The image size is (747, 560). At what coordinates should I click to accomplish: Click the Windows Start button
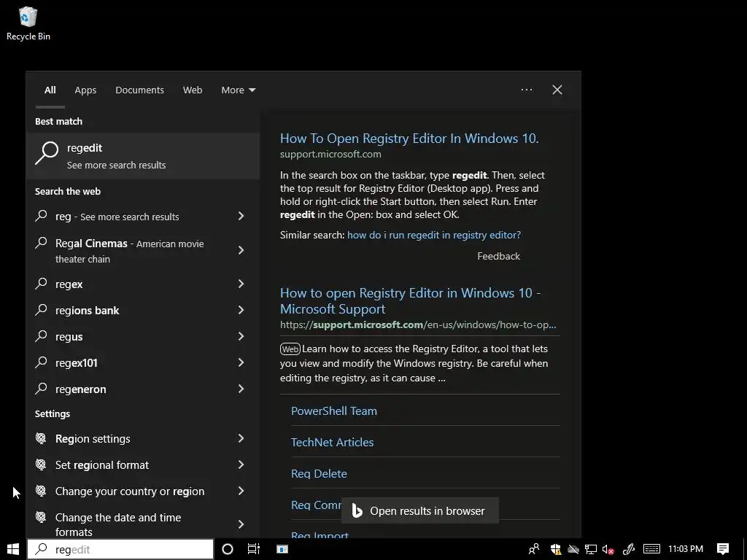pos(13,549)
